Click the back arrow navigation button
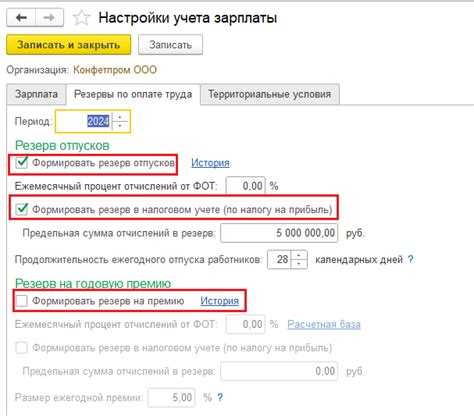Viewport: 474px width, 416px height. (21, 18)
